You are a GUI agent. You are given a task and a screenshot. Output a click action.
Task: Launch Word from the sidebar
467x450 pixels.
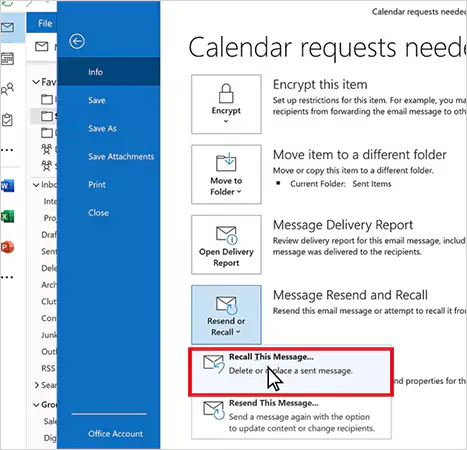click(8, 186)
